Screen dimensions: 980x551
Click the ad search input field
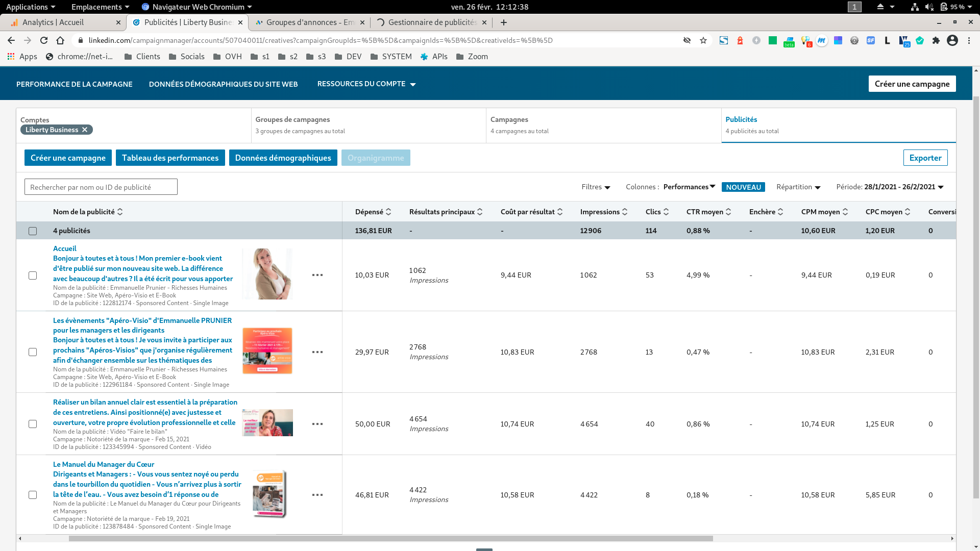(101, 187)
